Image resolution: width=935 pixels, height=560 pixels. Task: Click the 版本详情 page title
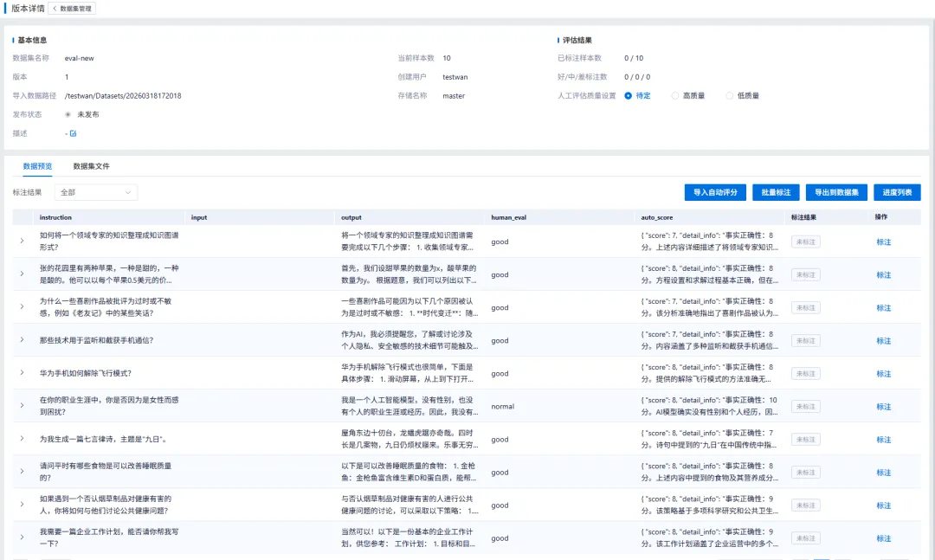point(28,9)
